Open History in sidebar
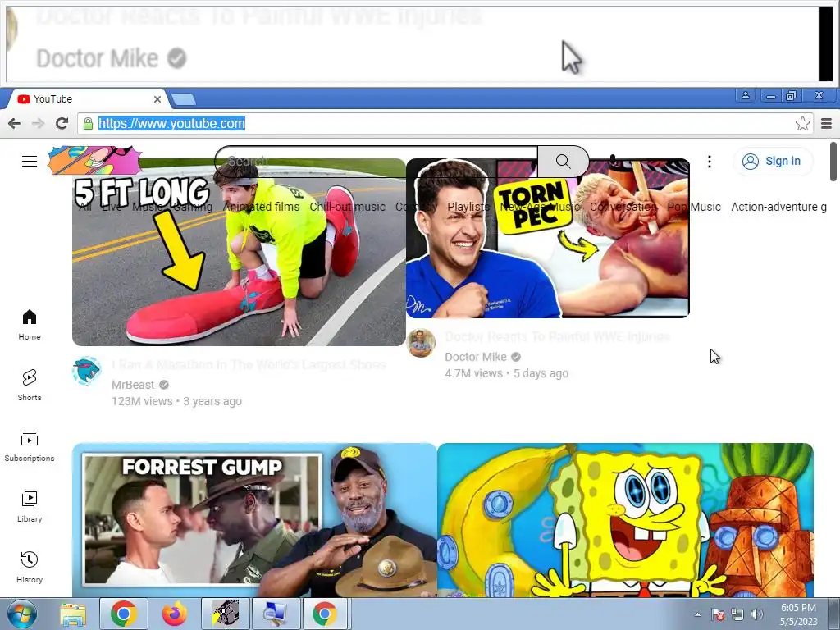 point(30,568)
